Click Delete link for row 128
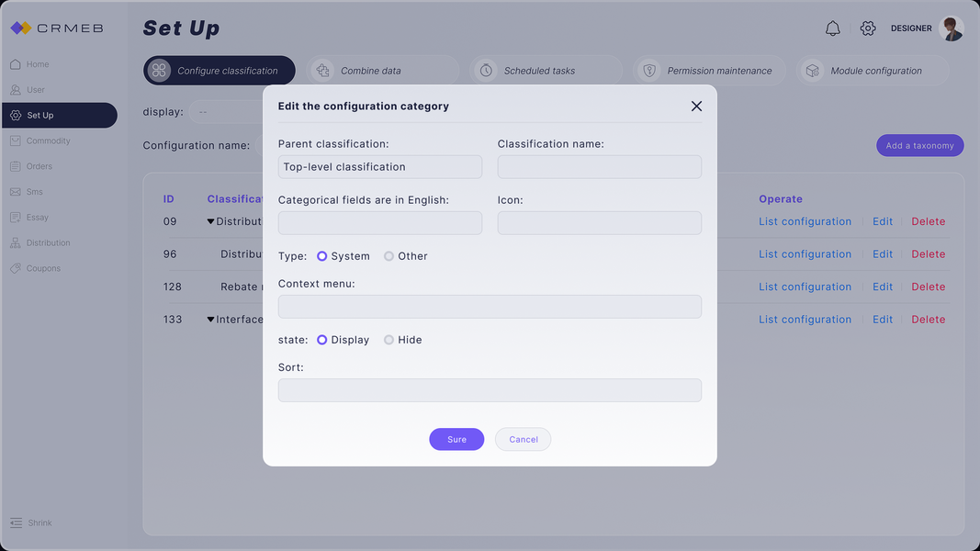The width and height of the screenshot is (980, 551). coord(928,287)
